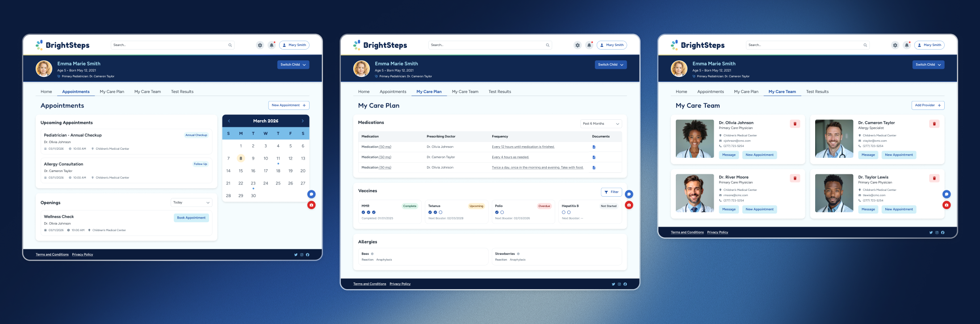Click red first-aid kit button on Care Plan screen
The image size is (980, 324).
click(x=629, y=205)
